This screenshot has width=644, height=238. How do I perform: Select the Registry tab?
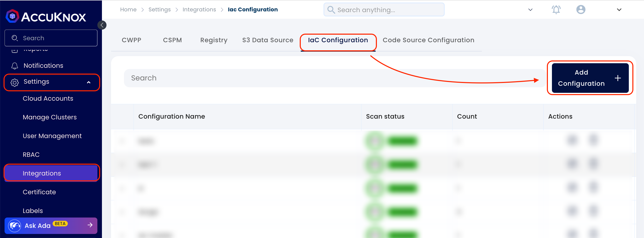(214, 40)
